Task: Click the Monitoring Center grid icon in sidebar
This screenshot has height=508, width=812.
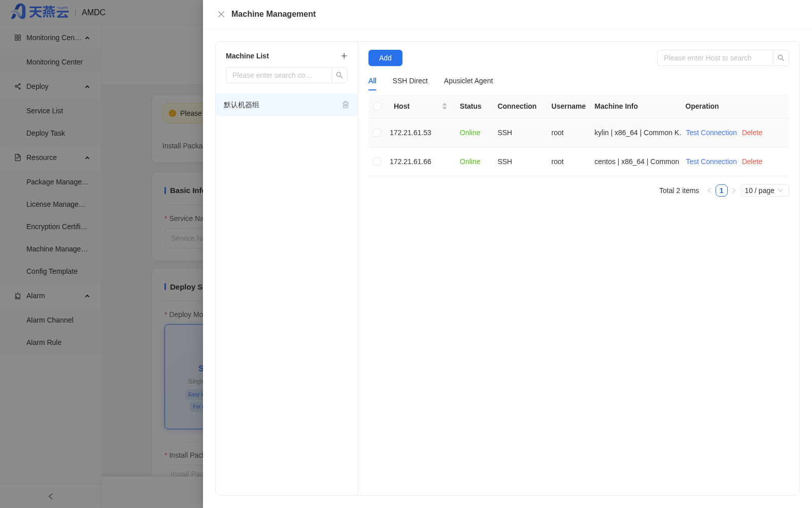Action: [18, 38]
